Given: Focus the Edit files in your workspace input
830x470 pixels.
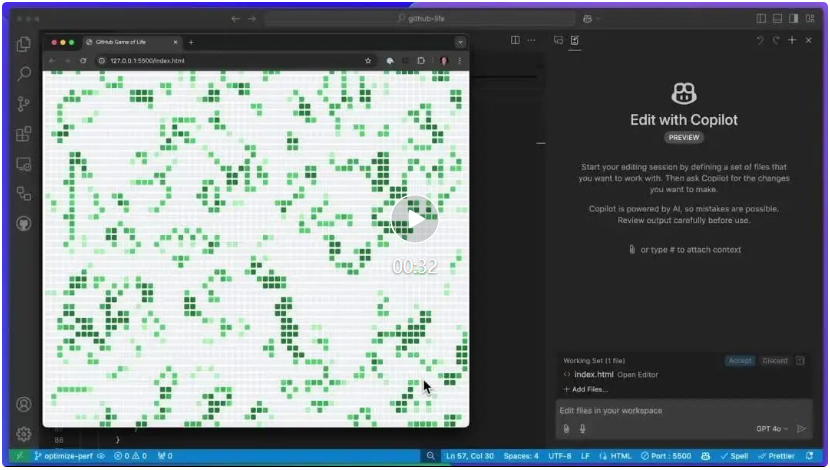Looking at the screenshot, I should [x=684, y=411].
